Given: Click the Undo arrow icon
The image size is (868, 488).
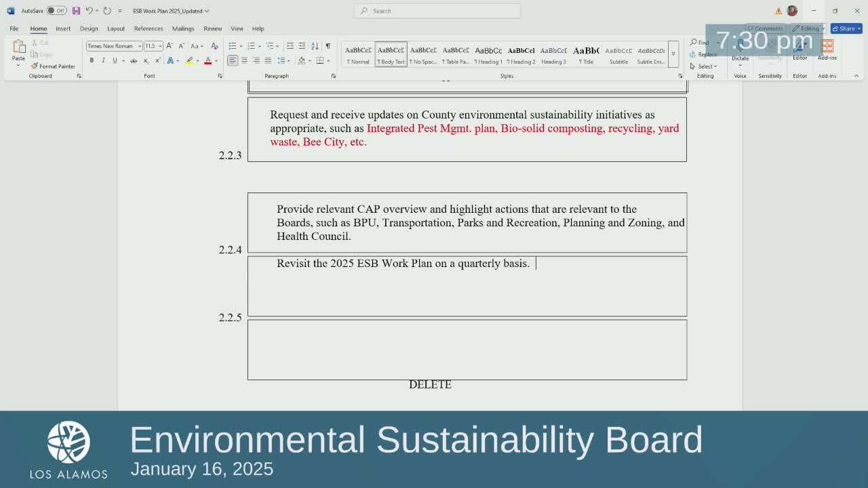Looking at the screenshot, I should pos(89,11).
